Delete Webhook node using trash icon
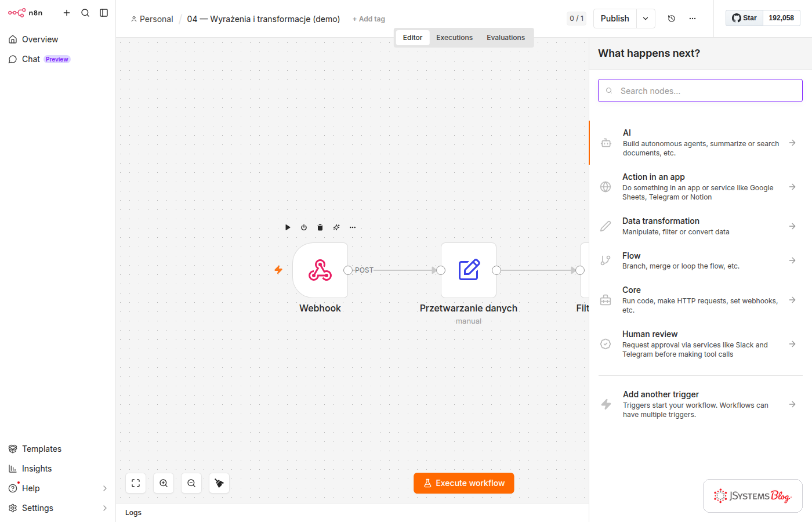This screenshot has height=522, width=812. pyautogui.click(x=320, y=227)
